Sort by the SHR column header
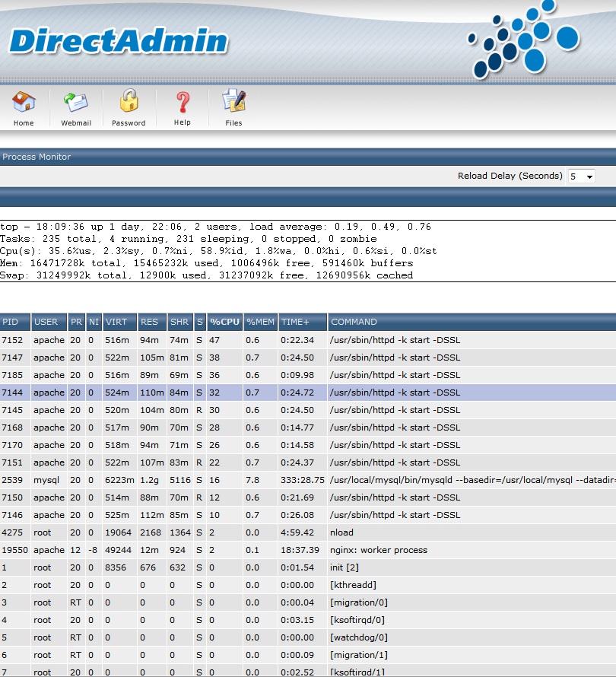616x677 pixels. pyautogui.click(x=180, y=322)
